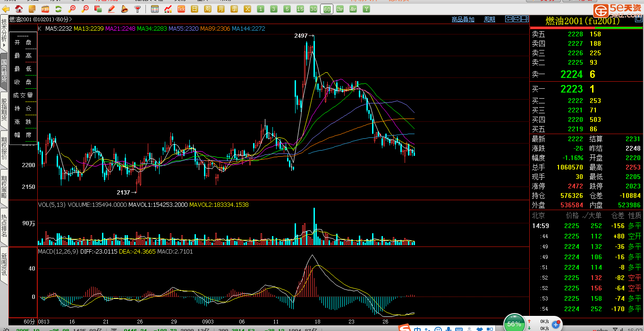
Task: Open the alarm bell alert icon
Action: click(x=124, y=9)
